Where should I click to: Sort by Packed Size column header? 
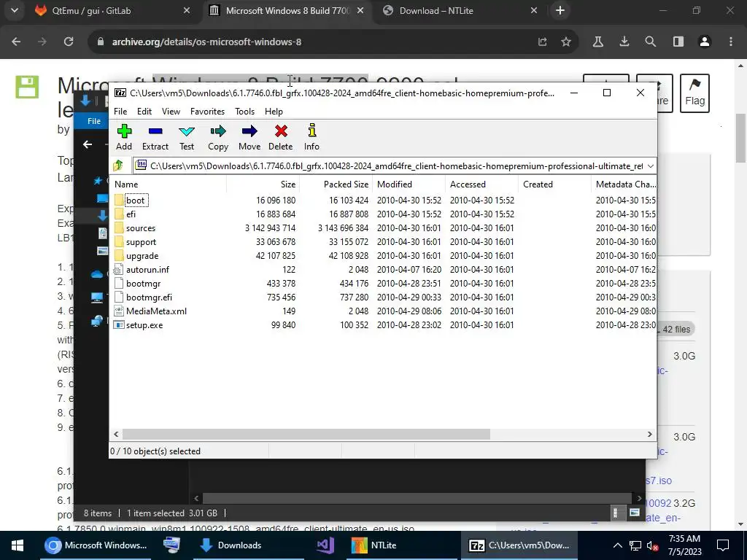pos(336,184)
